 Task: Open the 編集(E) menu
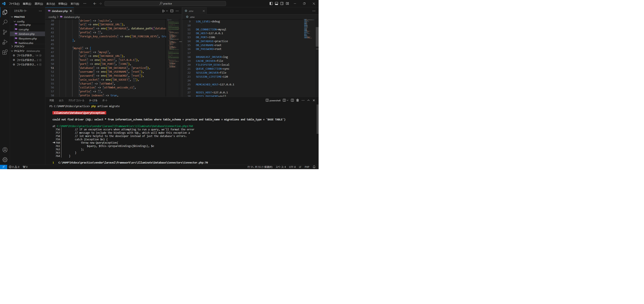pos(27,4)
